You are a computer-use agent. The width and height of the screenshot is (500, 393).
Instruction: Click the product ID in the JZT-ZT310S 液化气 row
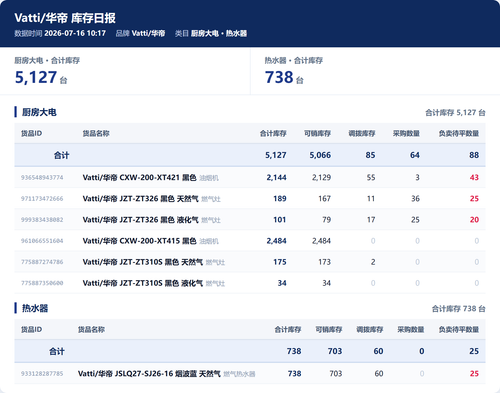pyautogui.click(x=42, y=283)
